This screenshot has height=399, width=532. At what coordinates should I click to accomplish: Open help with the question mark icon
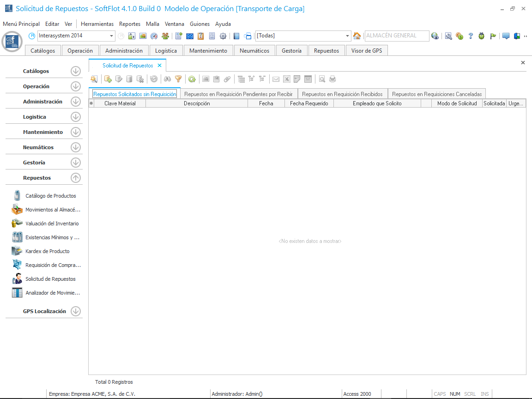471,36
